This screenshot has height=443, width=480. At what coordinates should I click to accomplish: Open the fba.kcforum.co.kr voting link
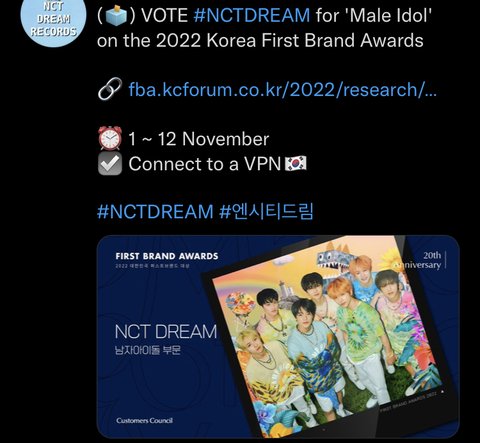[283, 90]
